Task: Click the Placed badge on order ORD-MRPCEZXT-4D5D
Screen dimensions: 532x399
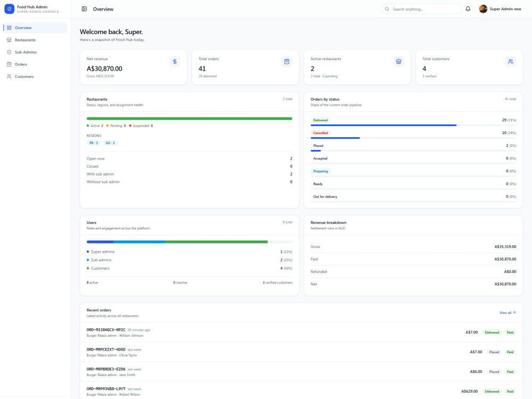Action: (x=494, y=352)
